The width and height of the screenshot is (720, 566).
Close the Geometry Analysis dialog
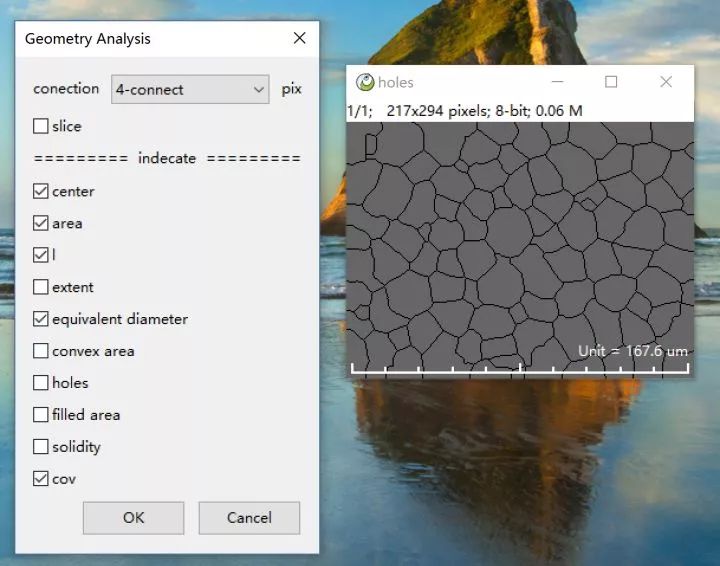(x=299, y=38)
